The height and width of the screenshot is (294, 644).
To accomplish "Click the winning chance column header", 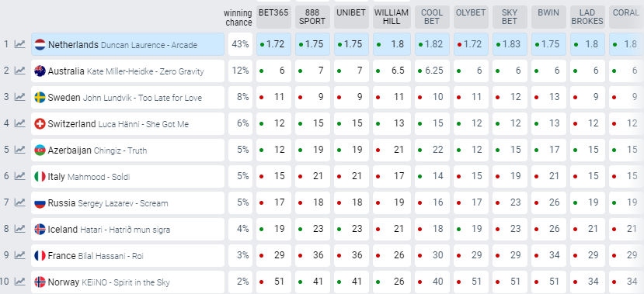I will (238, 18).
